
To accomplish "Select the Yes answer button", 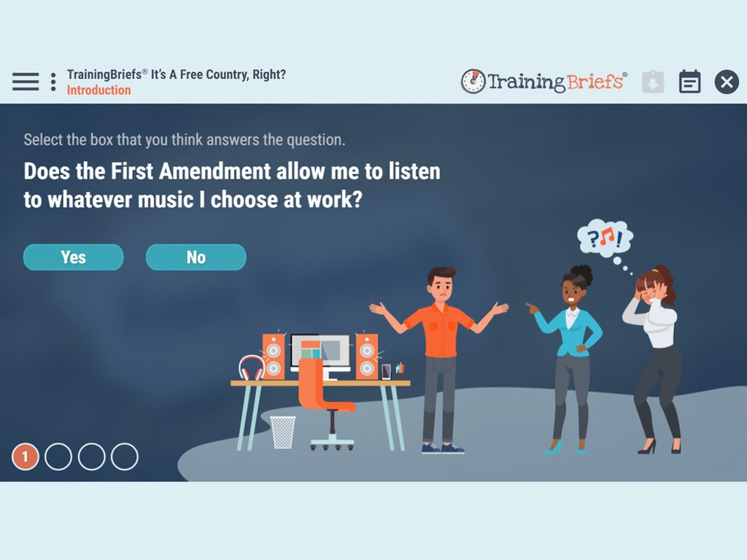I will pos(74,257).
